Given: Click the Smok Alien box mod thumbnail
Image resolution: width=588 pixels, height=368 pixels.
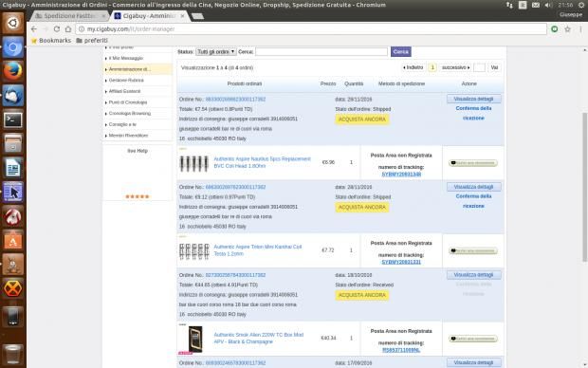Looking at the screenshot, I should (195, 340).
